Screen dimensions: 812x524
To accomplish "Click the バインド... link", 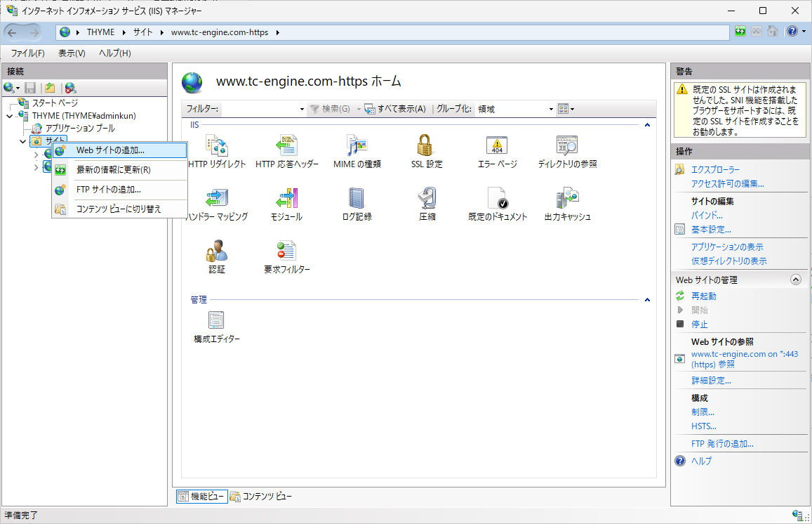I will pos(707,215).
